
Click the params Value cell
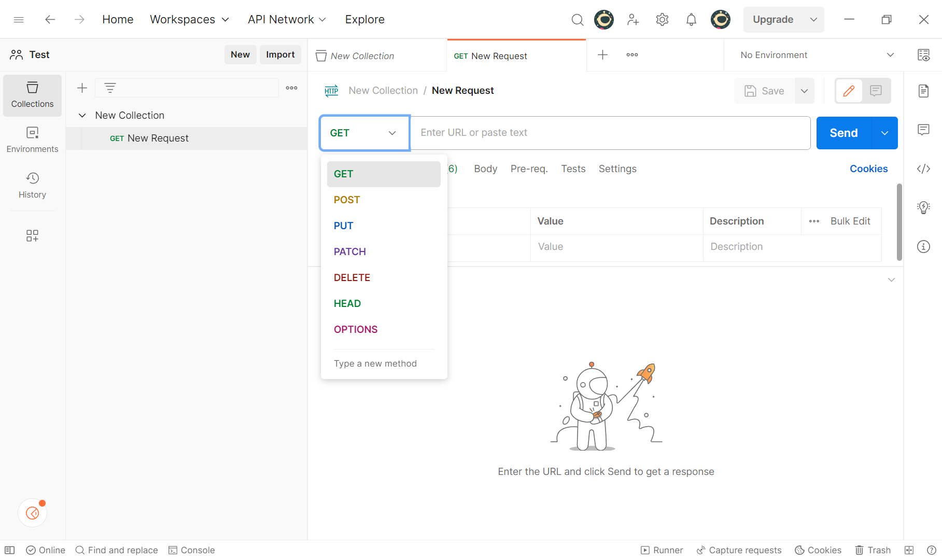pos(617,247)
